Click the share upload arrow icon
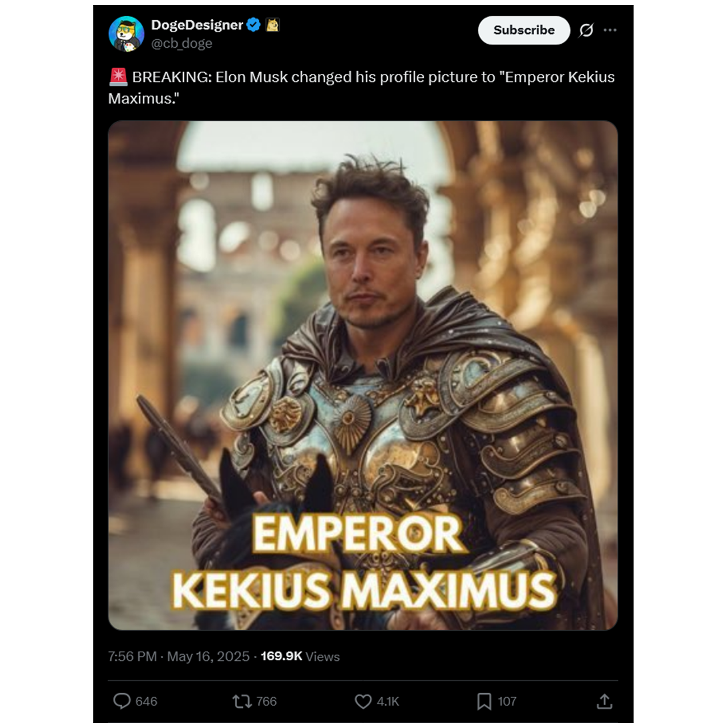 point(604,701)
